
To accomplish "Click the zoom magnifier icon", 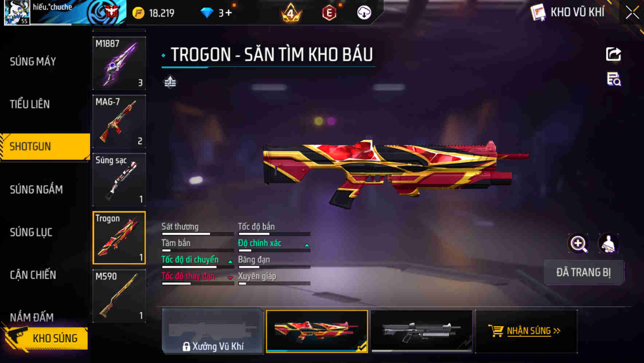I will coord(578,243).
